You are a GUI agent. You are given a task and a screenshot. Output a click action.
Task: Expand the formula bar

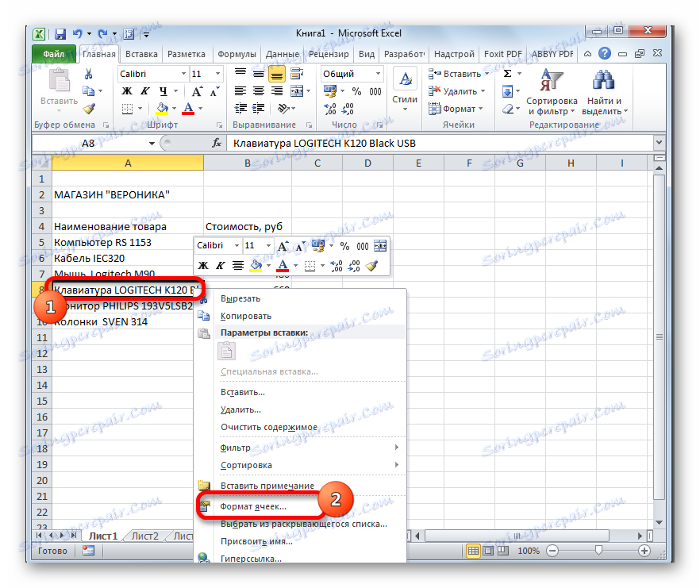point(659,143)
